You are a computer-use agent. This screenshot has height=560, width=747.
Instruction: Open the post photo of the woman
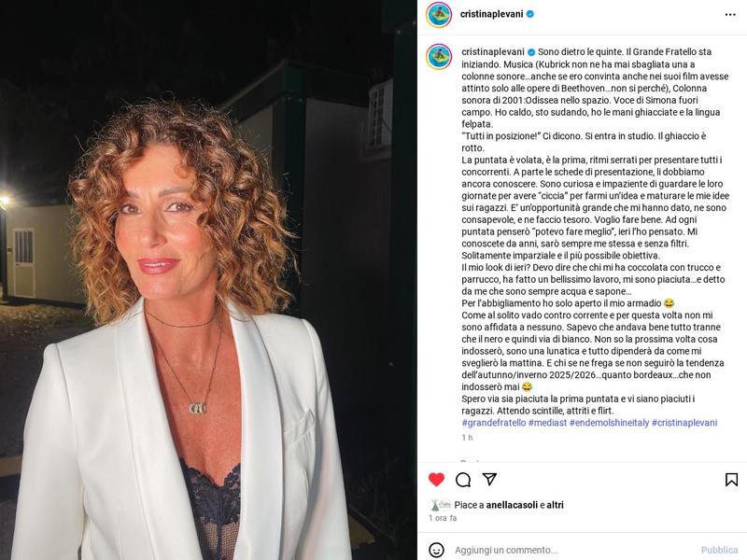point(208,280)
